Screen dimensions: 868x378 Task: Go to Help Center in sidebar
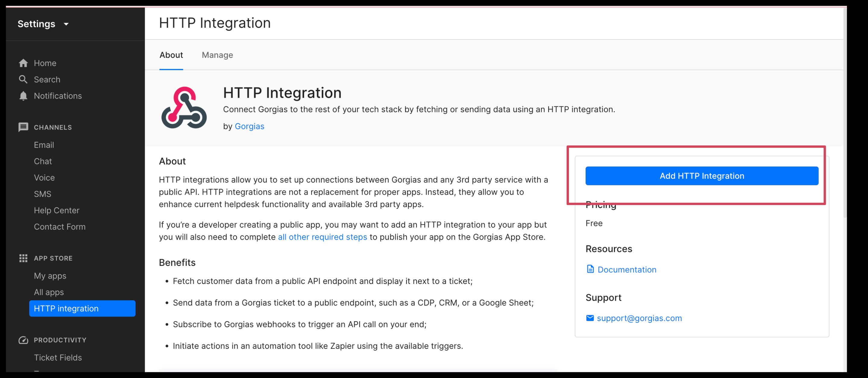[x=57, y=210]
